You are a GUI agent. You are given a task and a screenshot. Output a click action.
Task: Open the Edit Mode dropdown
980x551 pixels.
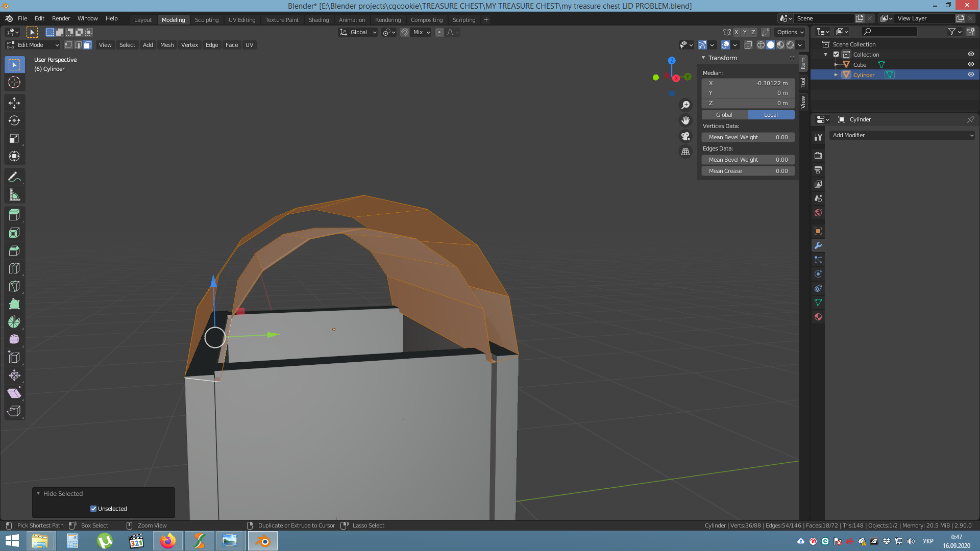coord(33,45)
